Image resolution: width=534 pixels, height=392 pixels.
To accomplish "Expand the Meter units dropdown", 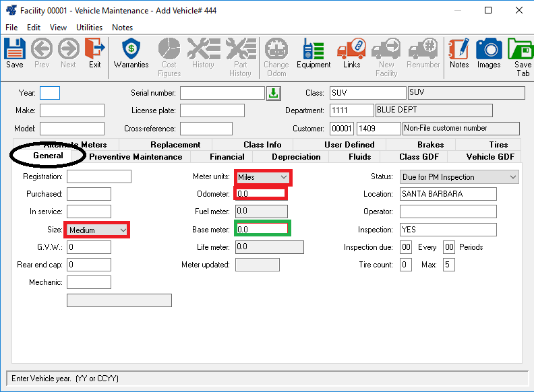I will pyautogui.click(x=284, y=177).
